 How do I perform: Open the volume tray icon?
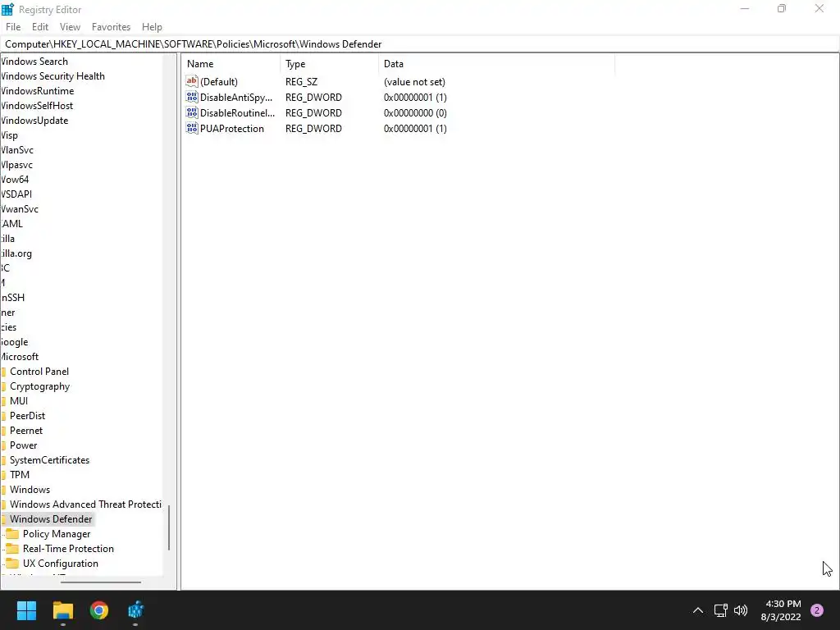tap(741, 610)
